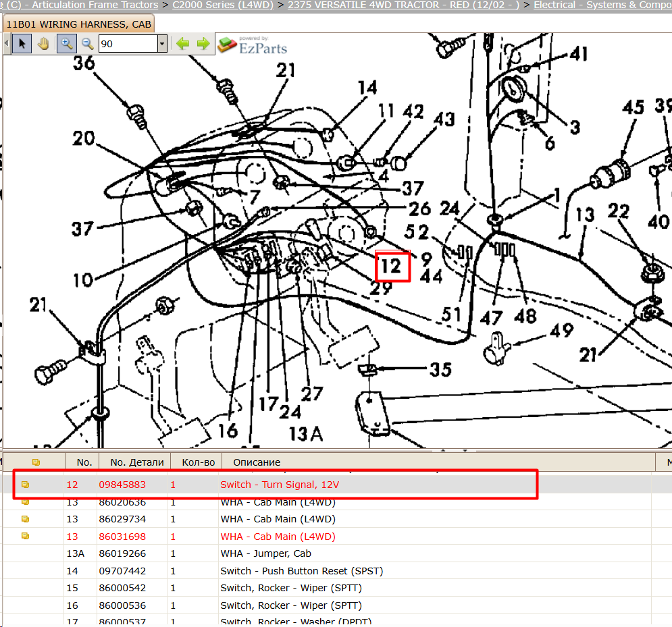
Task: Click callout 48 in the diagram
Action: (x=525, y=317)
